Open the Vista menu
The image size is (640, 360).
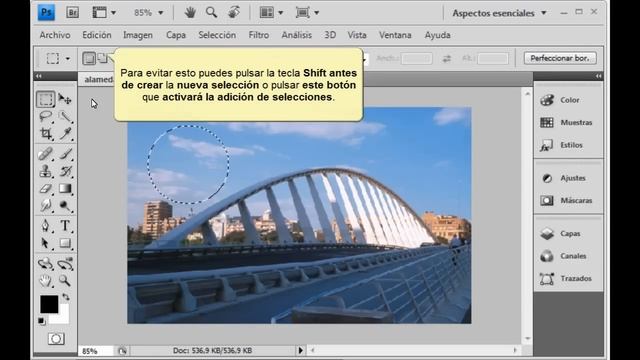tap(357, 35)
